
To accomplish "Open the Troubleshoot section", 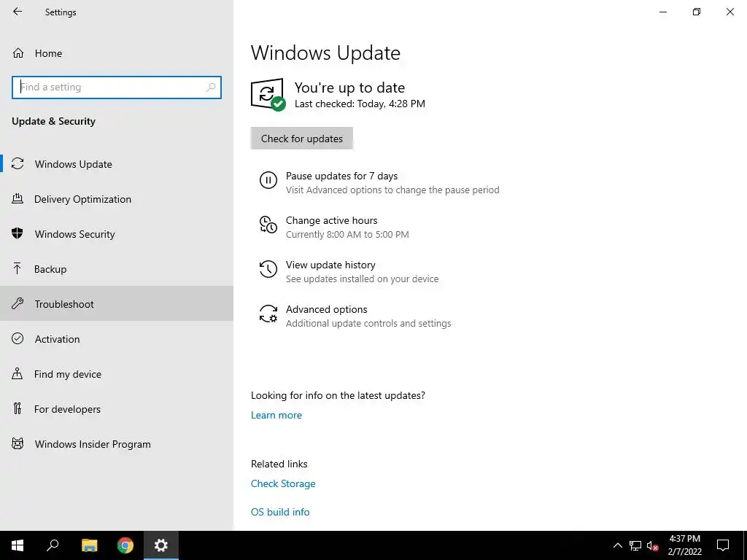I will click(117, 304).
